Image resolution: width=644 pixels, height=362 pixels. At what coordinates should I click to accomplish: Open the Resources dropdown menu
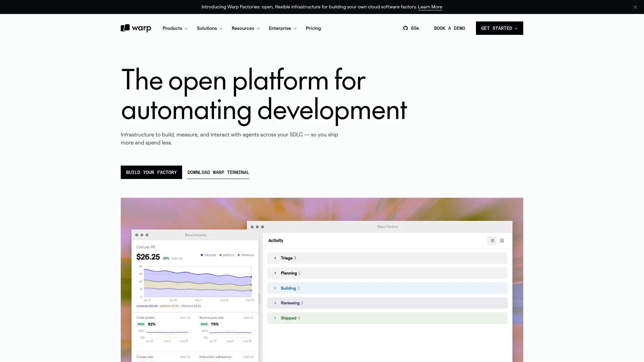[x=246, y=28]
